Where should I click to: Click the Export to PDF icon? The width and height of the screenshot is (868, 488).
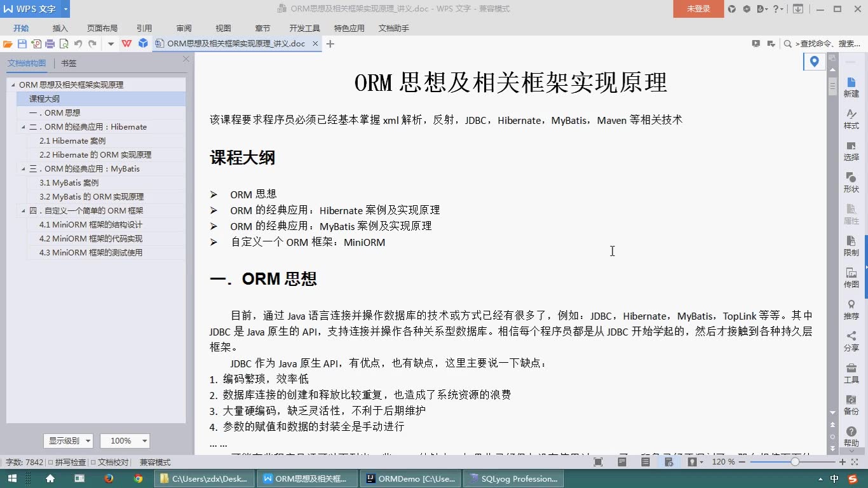[x=36, y=44]
